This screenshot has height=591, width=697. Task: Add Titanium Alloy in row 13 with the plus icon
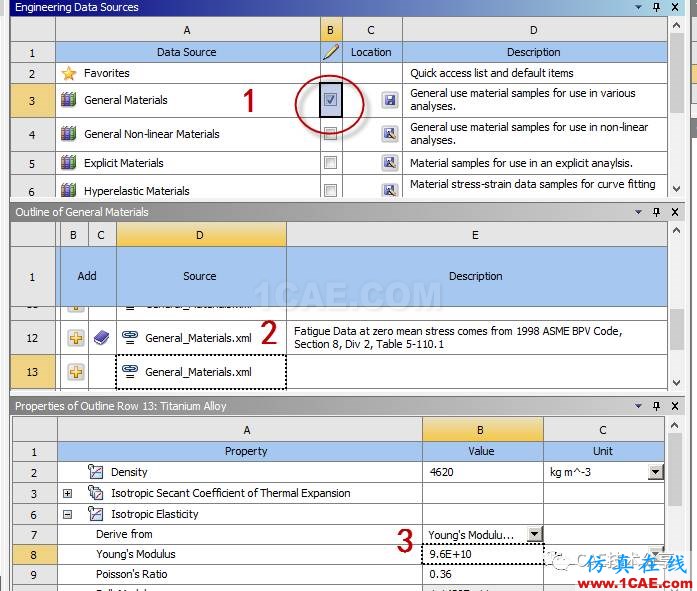coord(76,372)
